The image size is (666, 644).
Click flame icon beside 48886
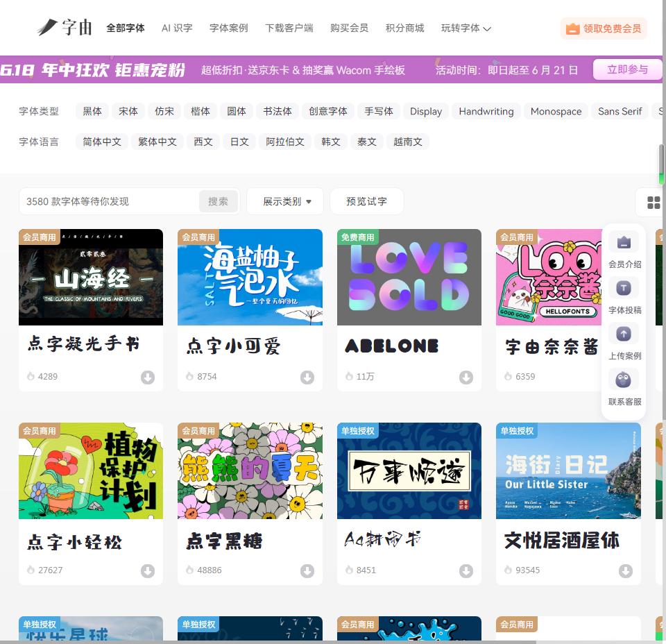[190, 570]
